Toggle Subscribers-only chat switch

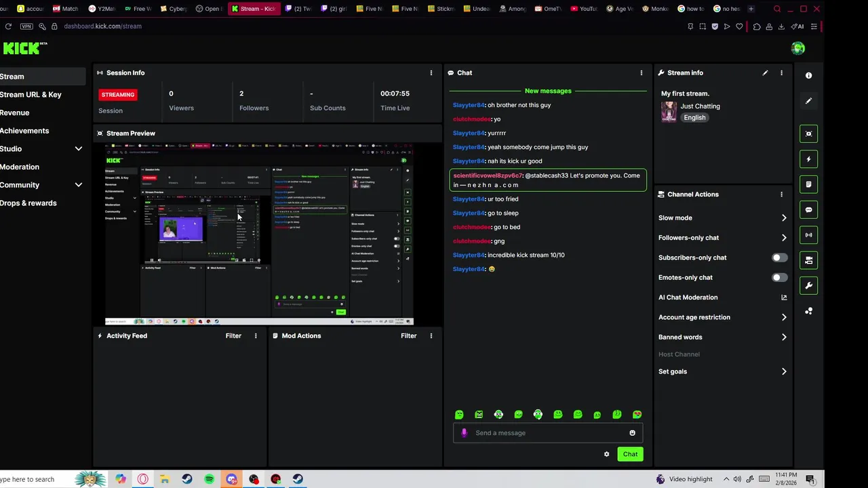(x=780, y=258)
